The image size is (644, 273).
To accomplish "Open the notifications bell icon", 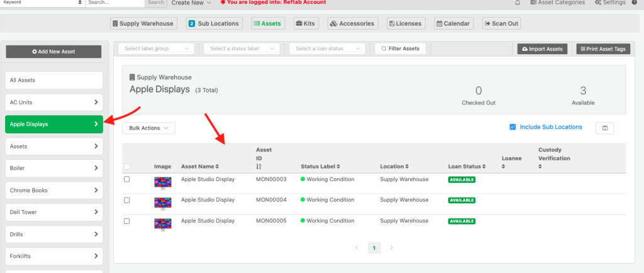I will 518,3.
